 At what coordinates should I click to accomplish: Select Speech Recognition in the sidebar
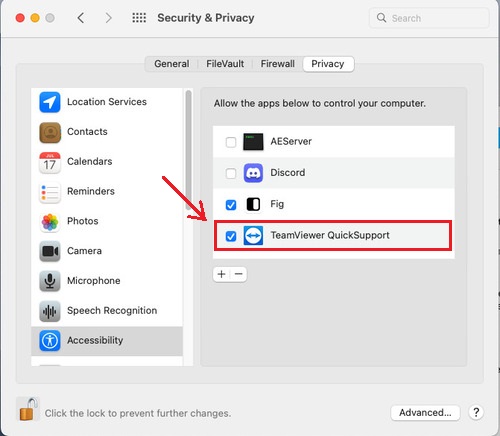point(107,311)
